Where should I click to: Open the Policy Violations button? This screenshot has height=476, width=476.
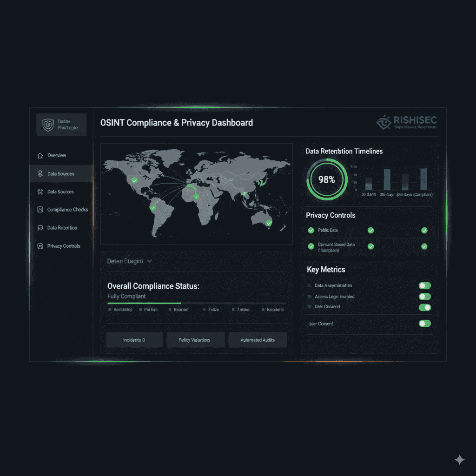pos(195,340)
